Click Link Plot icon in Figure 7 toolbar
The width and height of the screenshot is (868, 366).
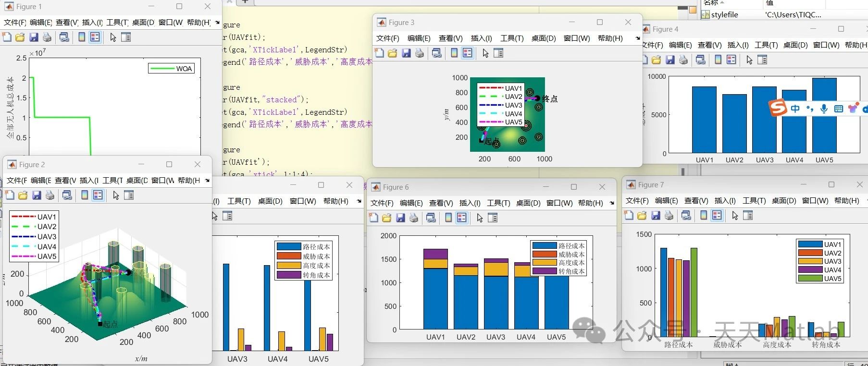coord(686,216)
